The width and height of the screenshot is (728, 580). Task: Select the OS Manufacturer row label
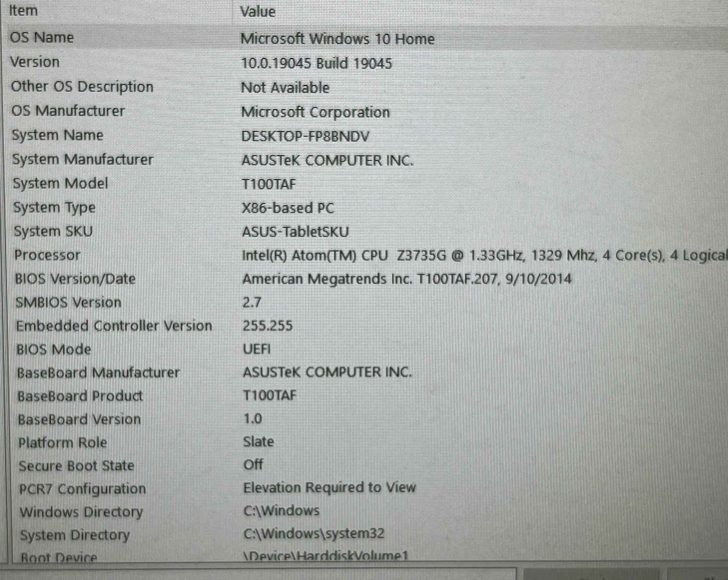coord(68,111)
